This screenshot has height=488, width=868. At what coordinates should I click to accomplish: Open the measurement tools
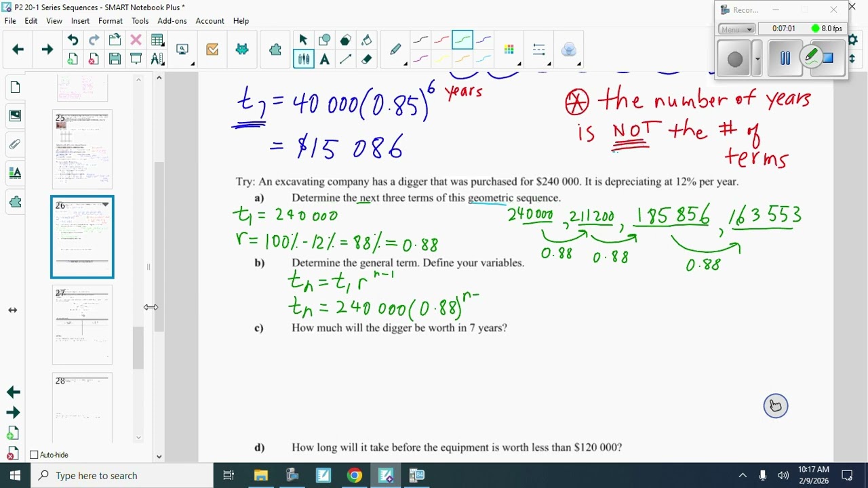[x=157, y=59]
